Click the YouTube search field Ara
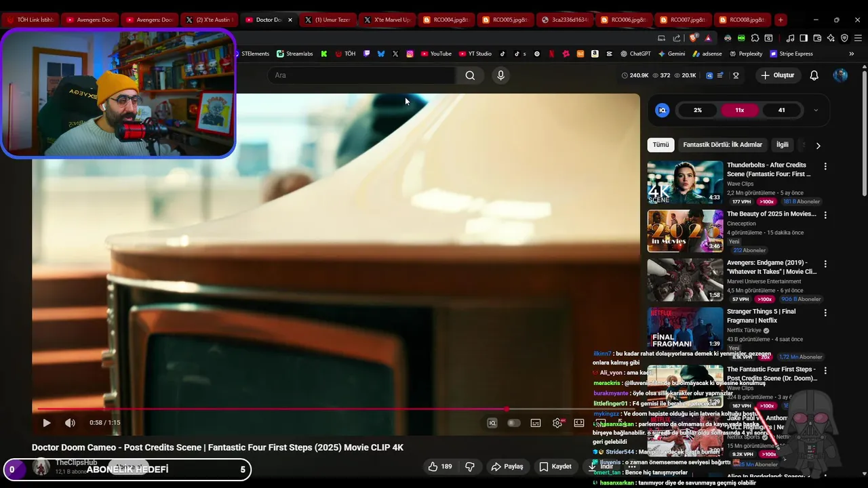 click(361, 75)
